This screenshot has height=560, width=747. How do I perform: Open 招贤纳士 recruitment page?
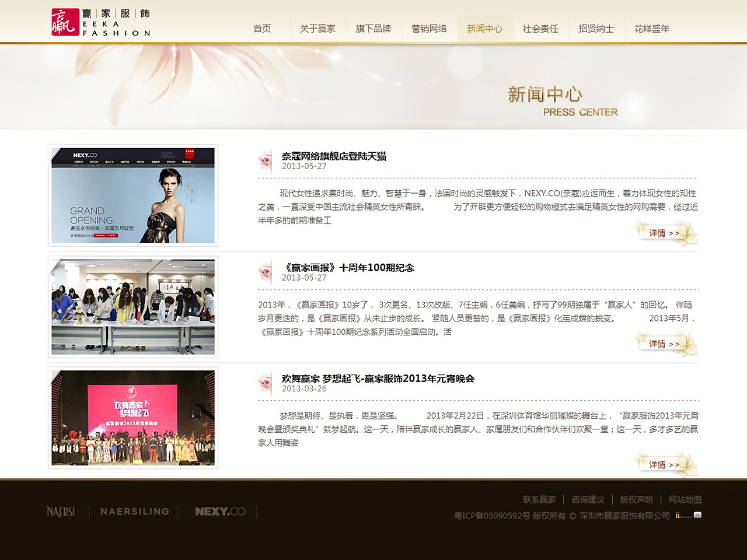click(x=596, y=29)
